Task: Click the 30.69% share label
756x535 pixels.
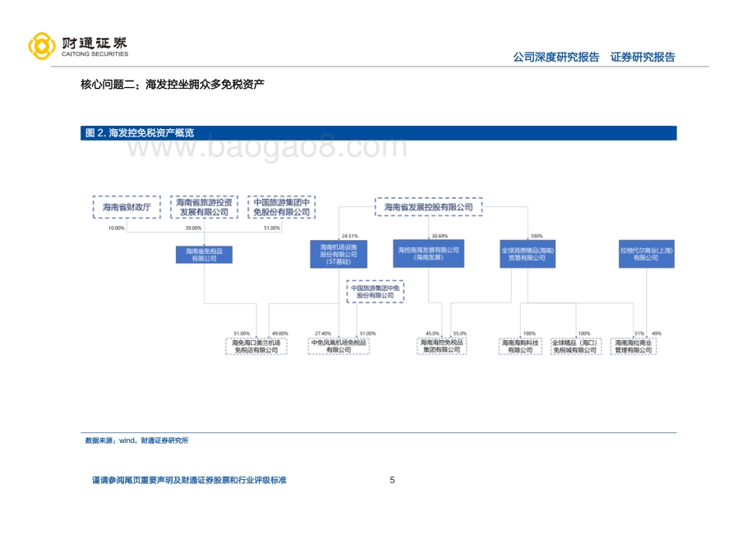Action: [440, 236]
